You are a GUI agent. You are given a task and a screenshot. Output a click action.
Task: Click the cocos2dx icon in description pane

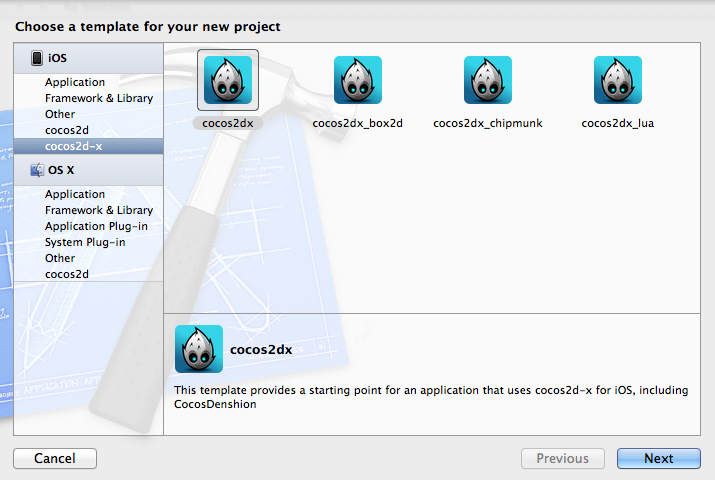click(199, 349)
